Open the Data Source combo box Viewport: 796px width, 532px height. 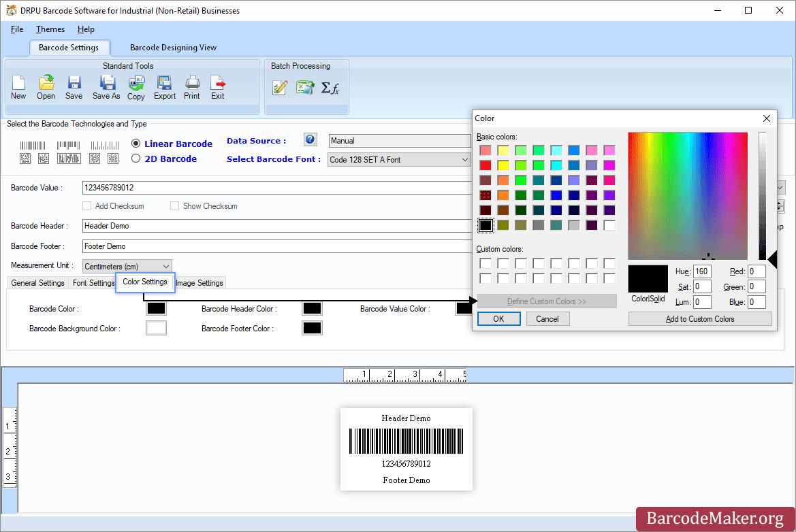point(400,140)
